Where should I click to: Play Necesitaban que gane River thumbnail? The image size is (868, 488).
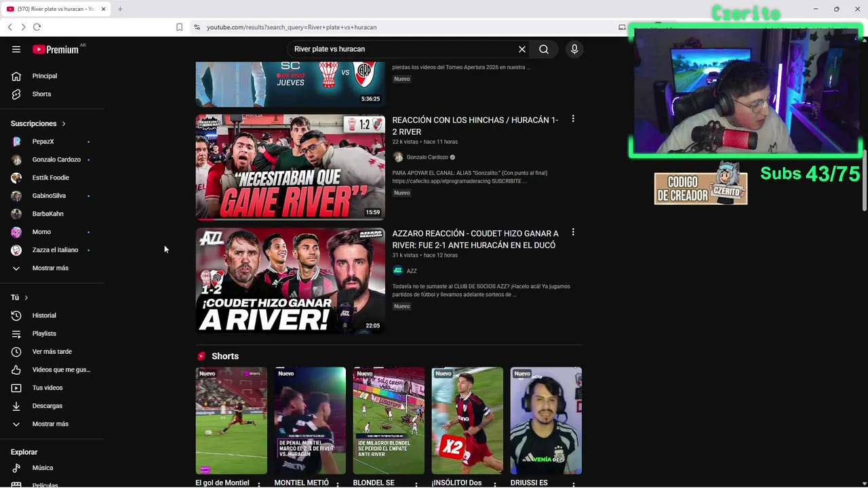(x=290, y=167)
